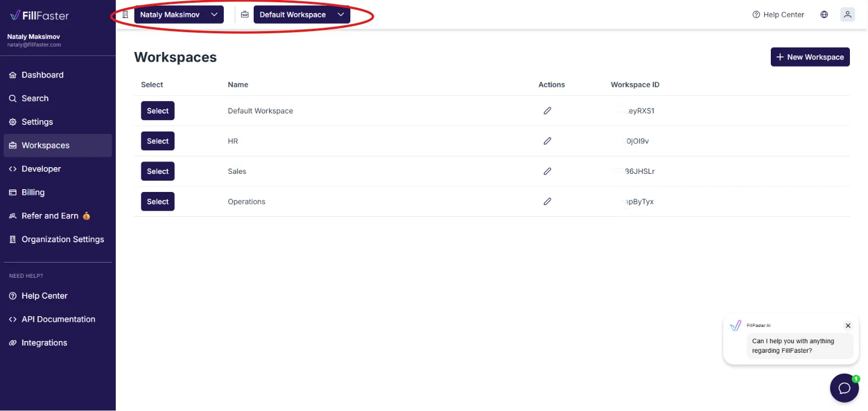The width and height of the screenshot is (868, 411).
Task: Click the FillFaster logo
Action: pyautogui.click(x=40, y=15)
